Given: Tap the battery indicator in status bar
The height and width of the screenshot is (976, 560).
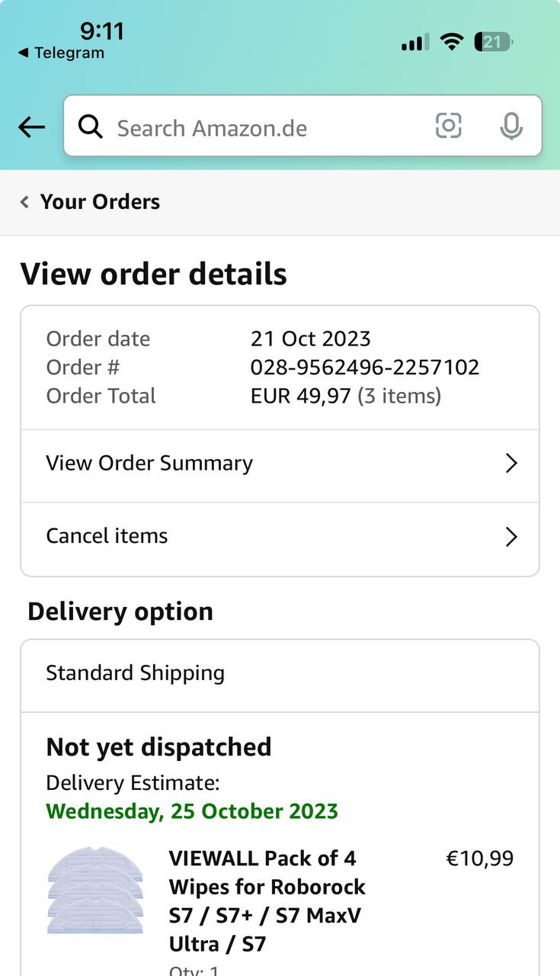Looking at the screenshot, I should click(493, 42).
